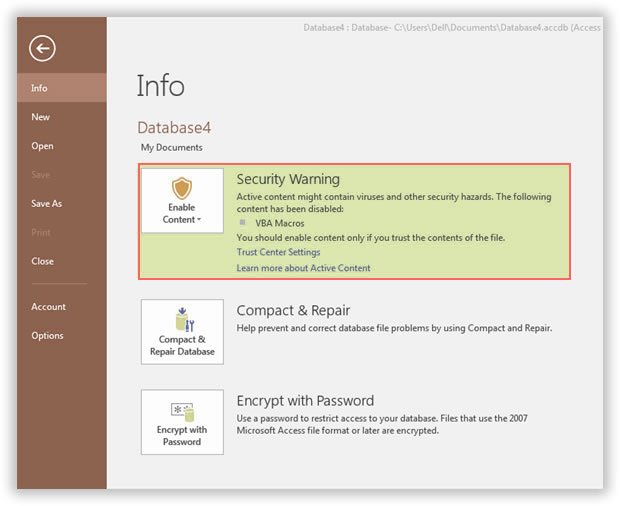620x506 pixels.
Task: Click the back arrow to exit backstage
Action: pyautogui.click(x=42, y=47)
